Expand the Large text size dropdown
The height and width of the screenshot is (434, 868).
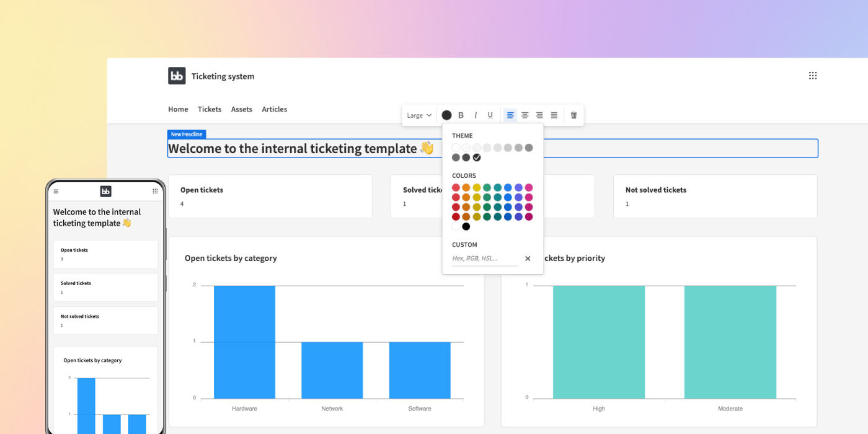click(419, 115)
